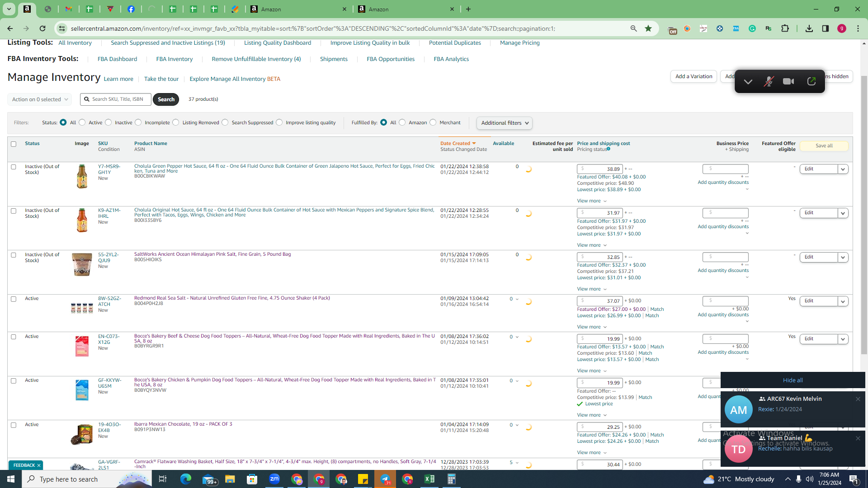Select the SaltWorks Himalayan Pink Salt checkbox
The height and width of the screenshot is (488, 868).
click(14, 255)
